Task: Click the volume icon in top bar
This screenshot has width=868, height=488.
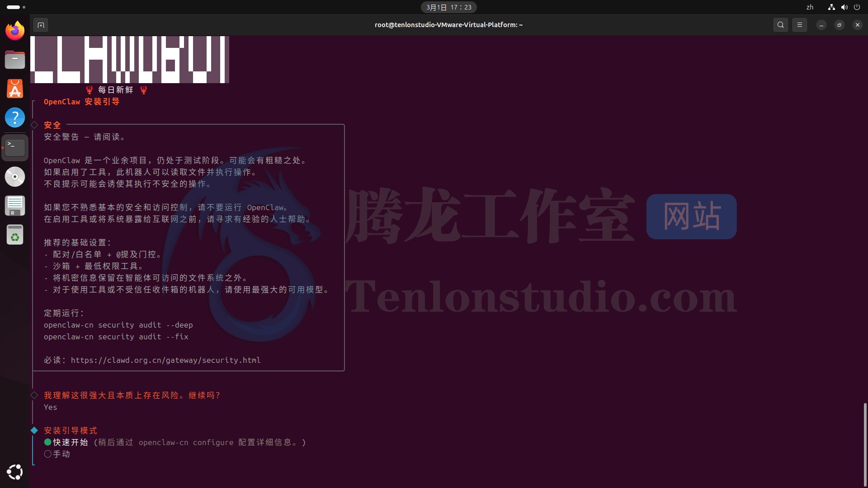Action: coord(844,7)
